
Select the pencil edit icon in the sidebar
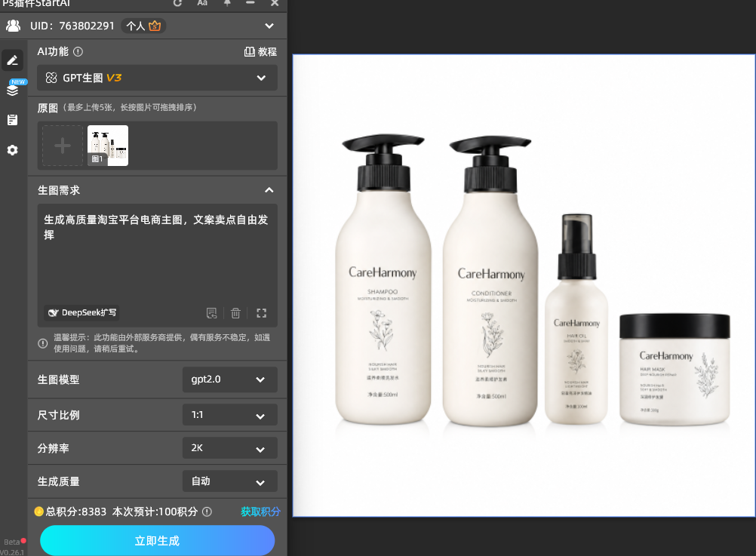(13, 60)
